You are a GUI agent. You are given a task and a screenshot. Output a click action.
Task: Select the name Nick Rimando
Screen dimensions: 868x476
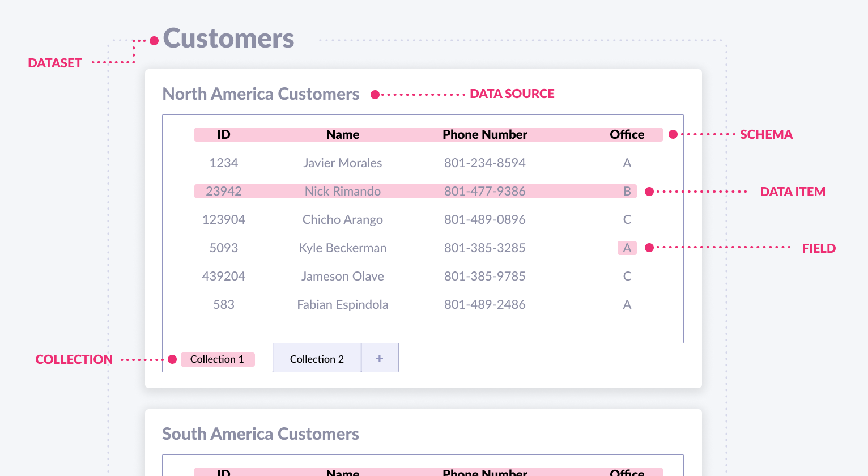343,191
